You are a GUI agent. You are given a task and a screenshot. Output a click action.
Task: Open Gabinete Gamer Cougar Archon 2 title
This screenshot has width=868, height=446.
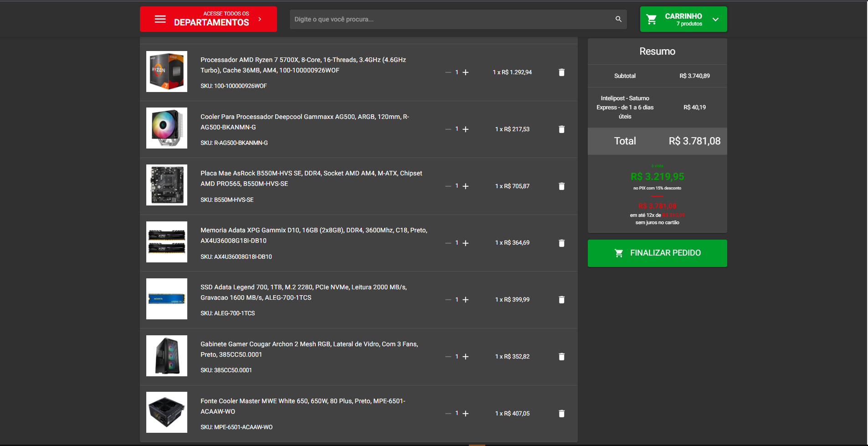pos(309,349)
